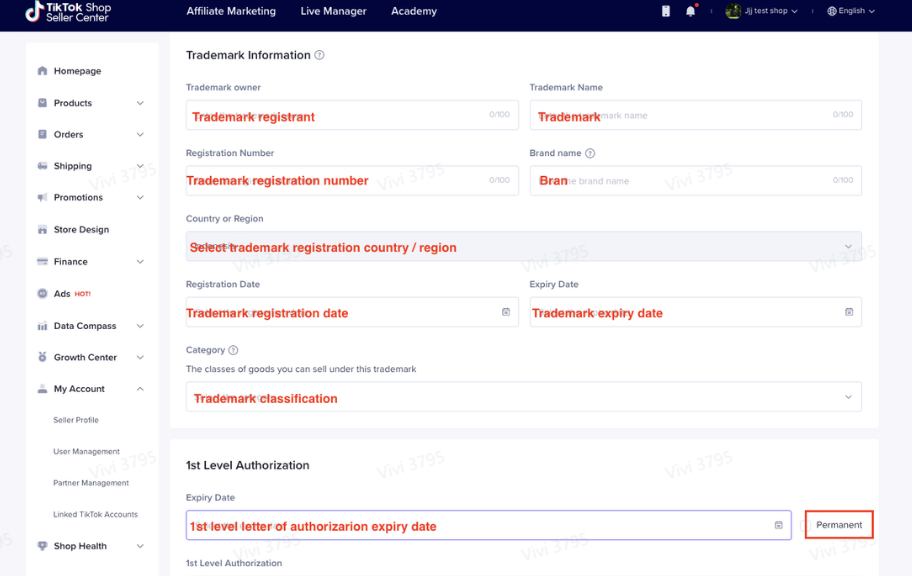The width and height of the screenshot is (912, 576).
Task: Open the English language selector
Action: 851,11
